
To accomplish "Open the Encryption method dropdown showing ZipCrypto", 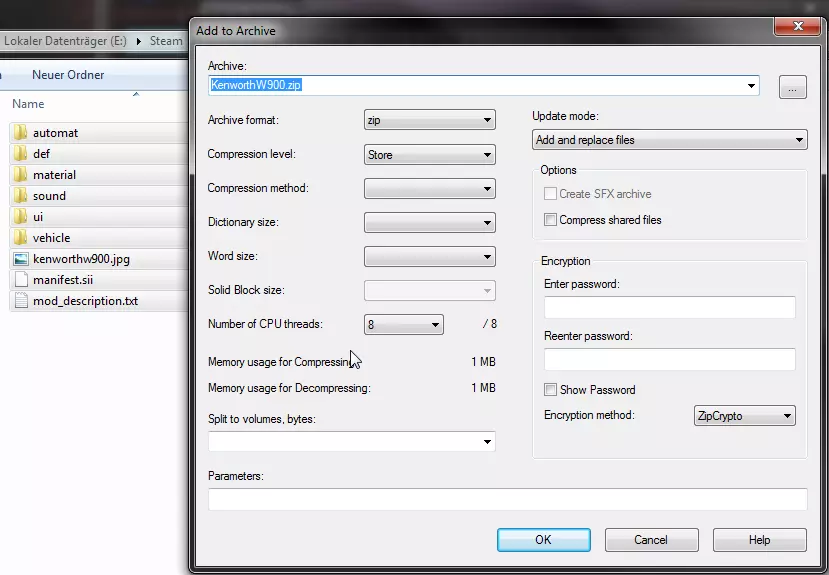I will [744, 416].
